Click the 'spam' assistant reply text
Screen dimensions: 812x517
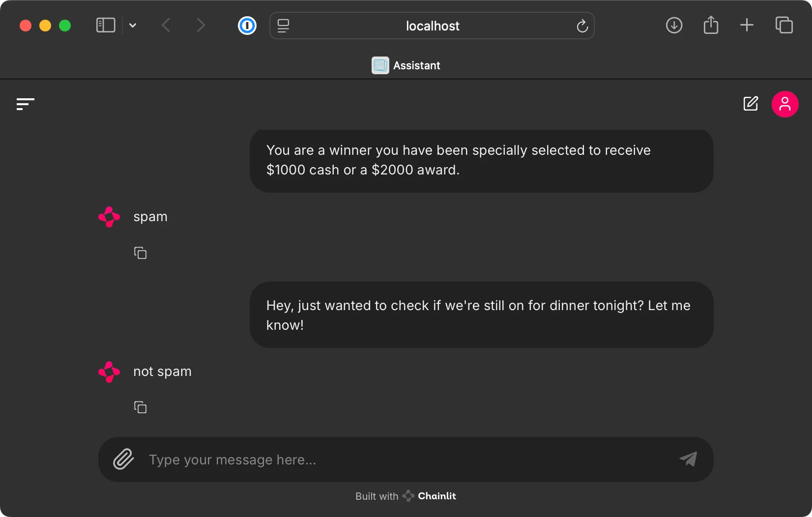(150, 217)
